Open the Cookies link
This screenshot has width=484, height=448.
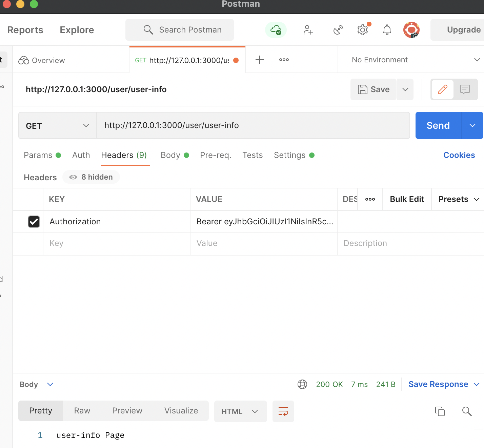click(459, 155)
